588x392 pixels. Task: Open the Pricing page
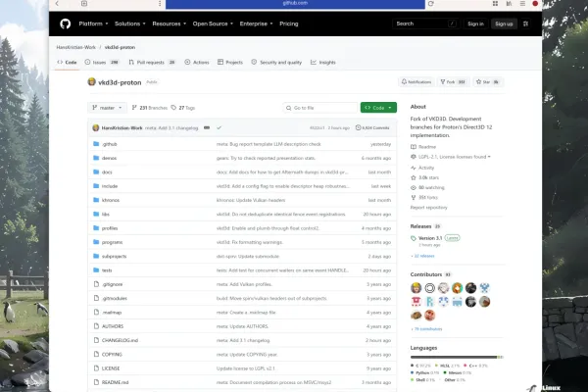(289, 24)
